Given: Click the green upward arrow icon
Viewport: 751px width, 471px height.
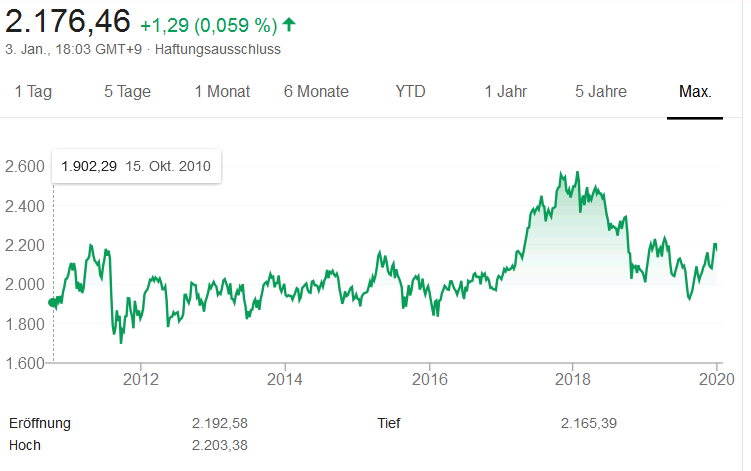Looking at the screenshot, I should [290, 22].
